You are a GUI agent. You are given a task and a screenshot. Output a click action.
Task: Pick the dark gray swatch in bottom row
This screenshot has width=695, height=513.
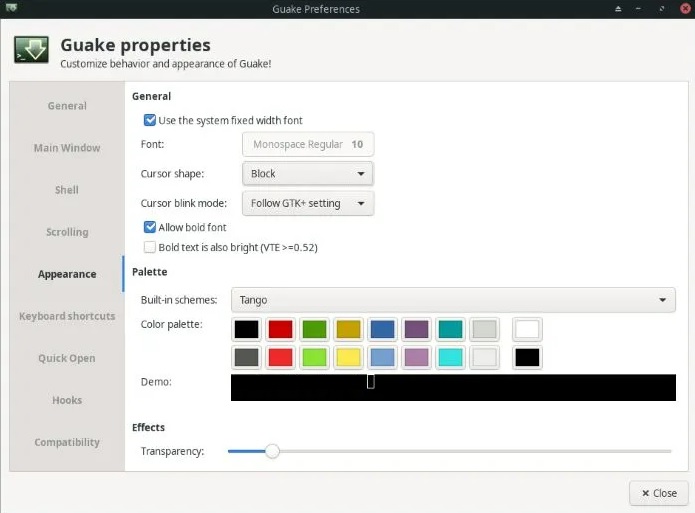[246, 357]
